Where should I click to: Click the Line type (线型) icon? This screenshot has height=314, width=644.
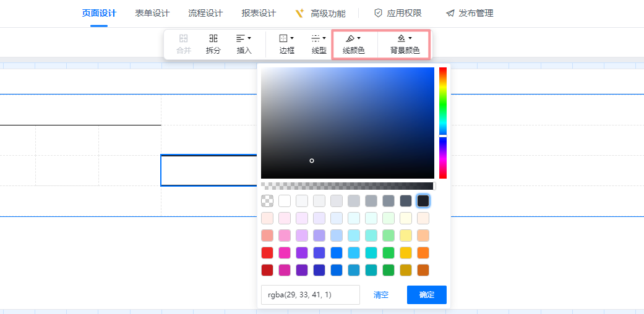[x=316, y=38]
